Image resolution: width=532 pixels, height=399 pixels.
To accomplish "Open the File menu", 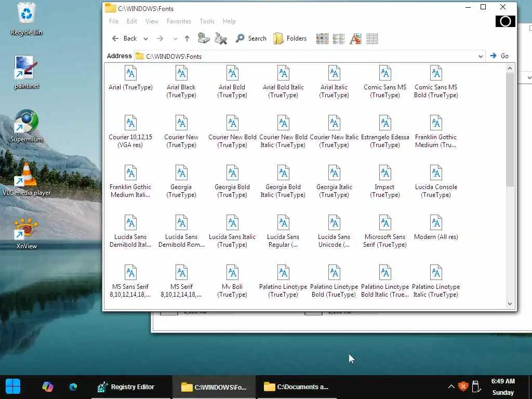I will tap(114, 21).
